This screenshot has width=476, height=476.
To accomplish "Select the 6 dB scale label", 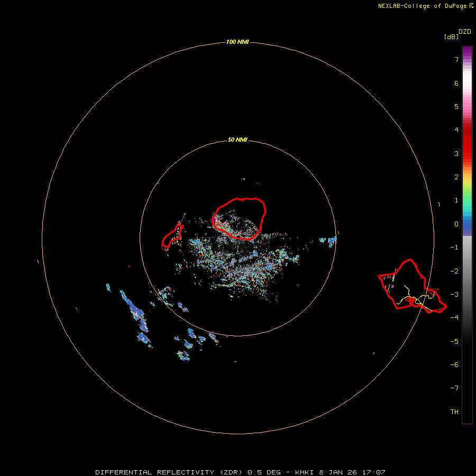I will click(x=456, y=83).
